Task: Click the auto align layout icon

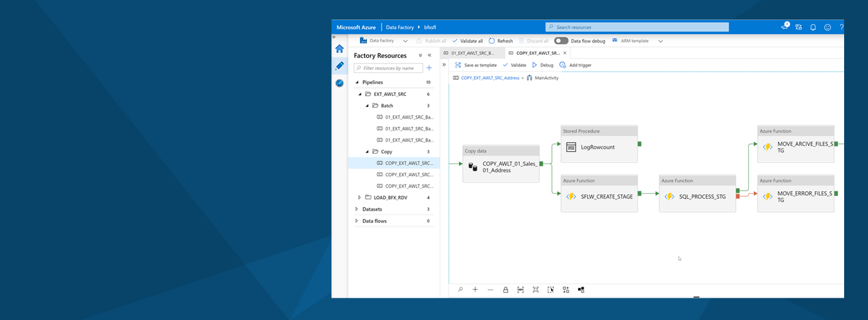Action: click(566, 290)
